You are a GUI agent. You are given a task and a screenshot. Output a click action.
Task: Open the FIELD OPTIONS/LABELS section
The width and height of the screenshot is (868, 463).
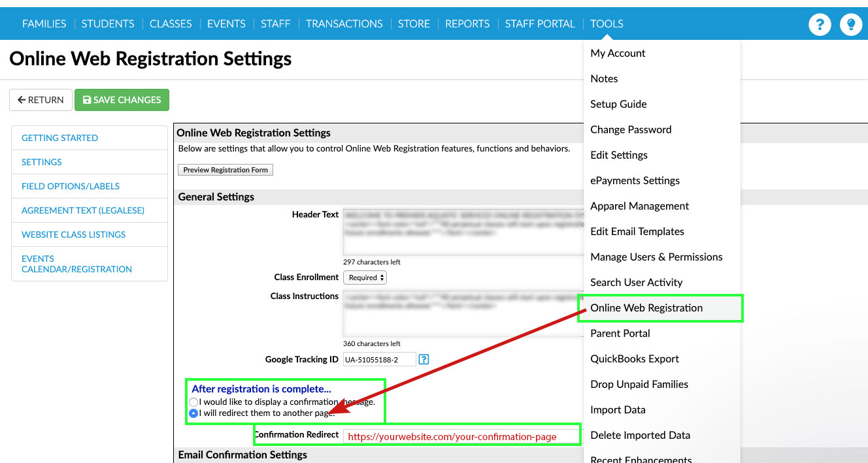[x=71, y=186]
